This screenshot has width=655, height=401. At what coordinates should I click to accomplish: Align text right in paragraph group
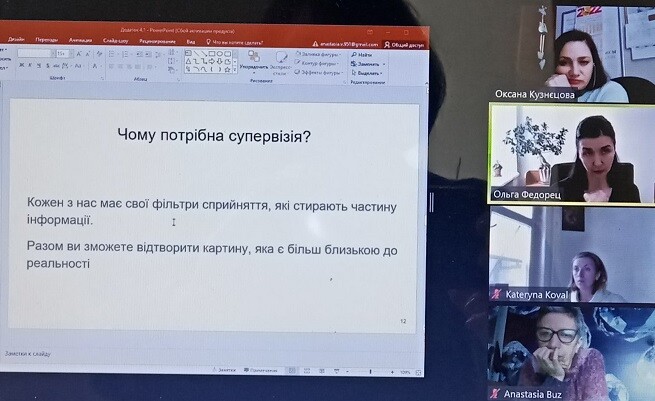[x=129, y=66]
